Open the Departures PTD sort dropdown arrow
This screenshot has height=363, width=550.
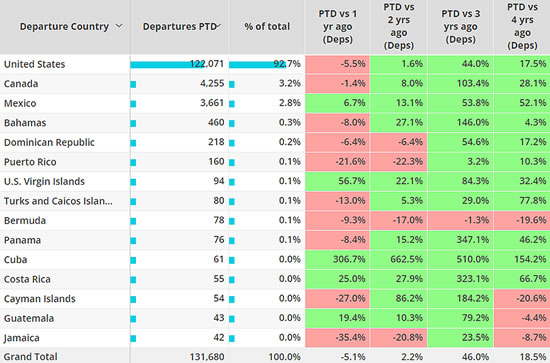point(218,26)
